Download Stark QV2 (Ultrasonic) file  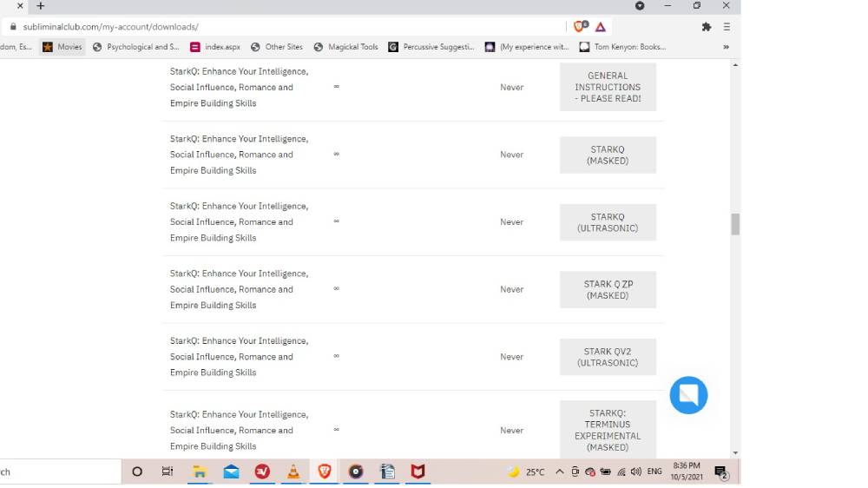(608, 357)
